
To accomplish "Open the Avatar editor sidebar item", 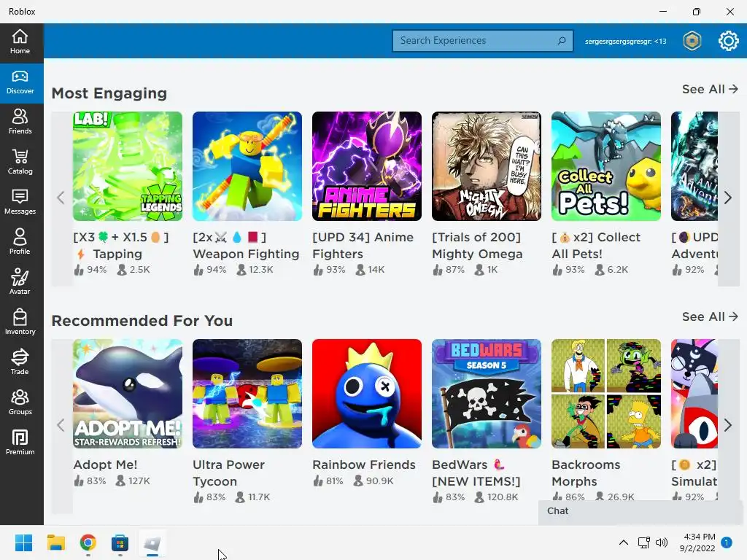I will (x=20, y=282).
